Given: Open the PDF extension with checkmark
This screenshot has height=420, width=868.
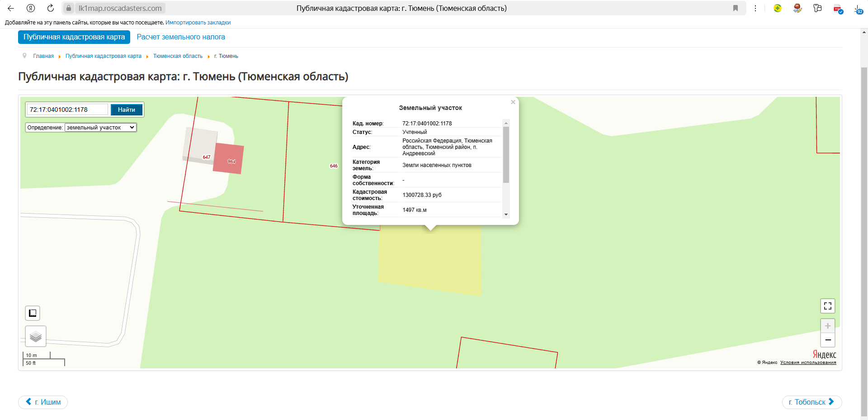Looking at the screenshot, I should tap(838, 9).
